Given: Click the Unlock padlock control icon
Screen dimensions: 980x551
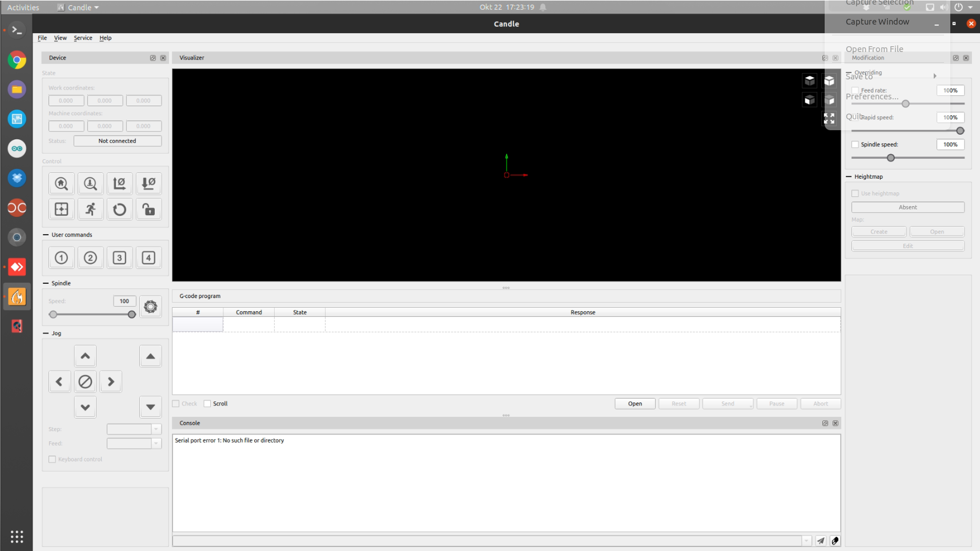Looking at the screenshot, I should click(148, 209).
